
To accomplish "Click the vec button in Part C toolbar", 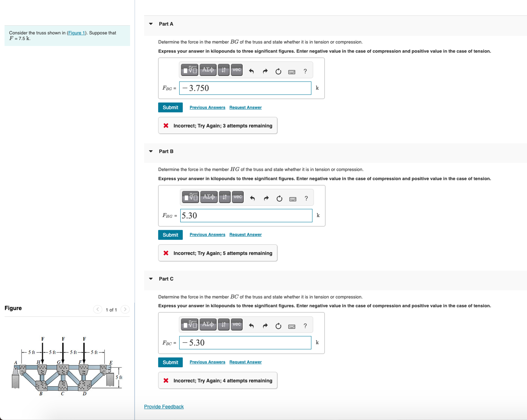I will coord(236,324).
